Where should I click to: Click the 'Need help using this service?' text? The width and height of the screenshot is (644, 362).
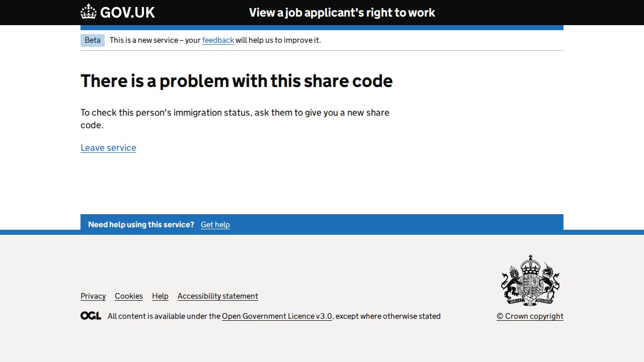pyautogui.click(x=141, y=225)
